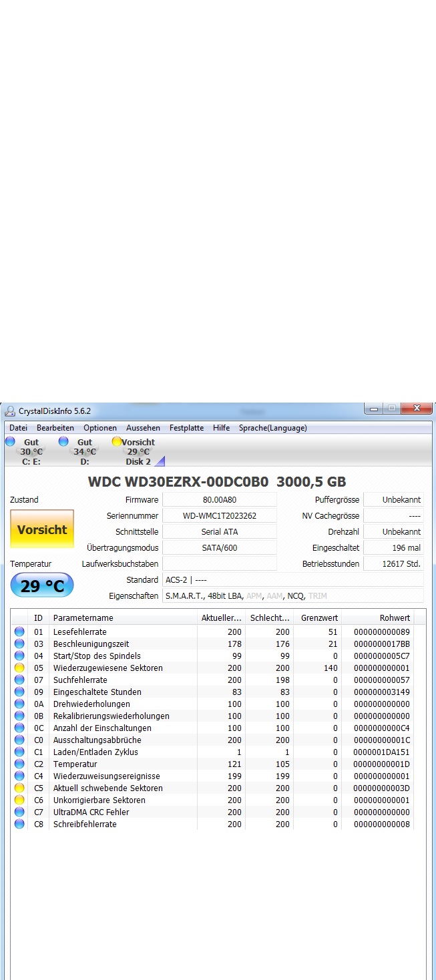
Task: Click the Schlecht... column header
Action: 270,618
